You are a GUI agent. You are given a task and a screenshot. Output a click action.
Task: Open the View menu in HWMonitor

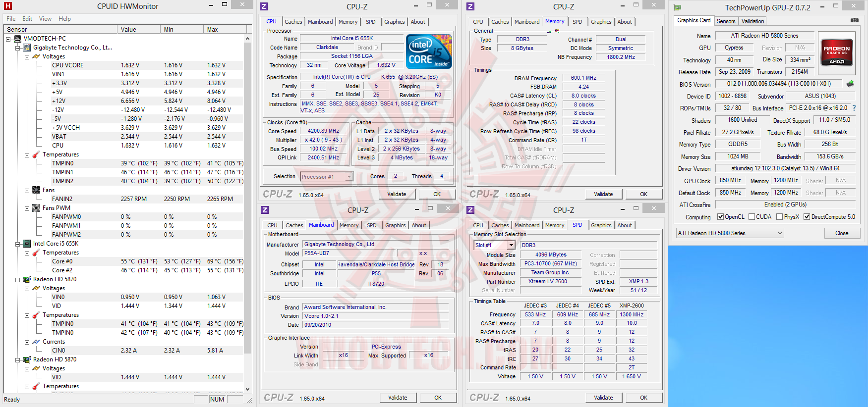45,19
